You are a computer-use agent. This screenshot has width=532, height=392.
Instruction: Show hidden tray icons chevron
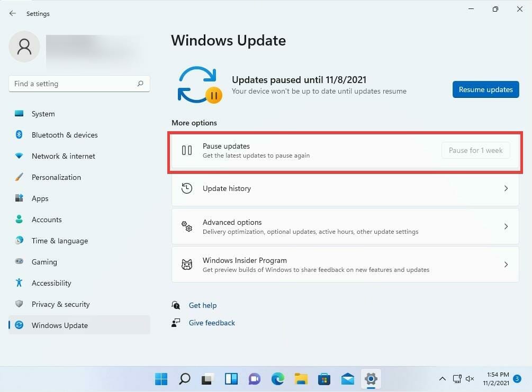click(x=442, y=379)
